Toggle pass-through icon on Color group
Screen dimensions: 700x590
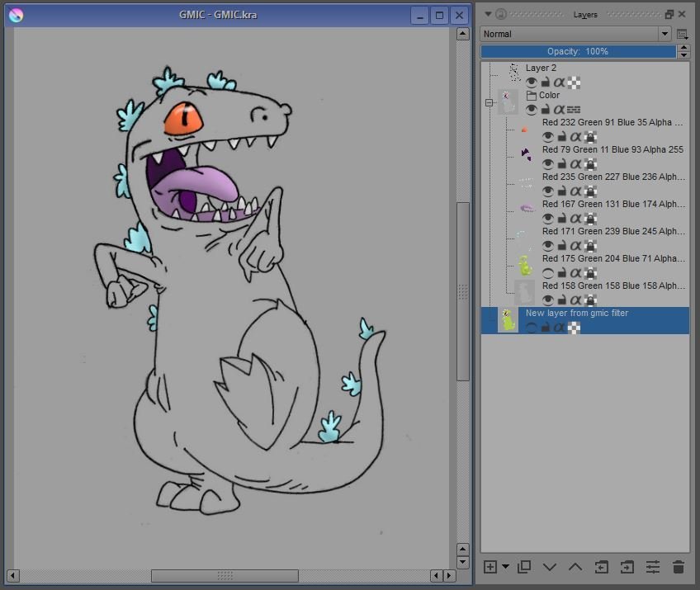pos(574,110)
